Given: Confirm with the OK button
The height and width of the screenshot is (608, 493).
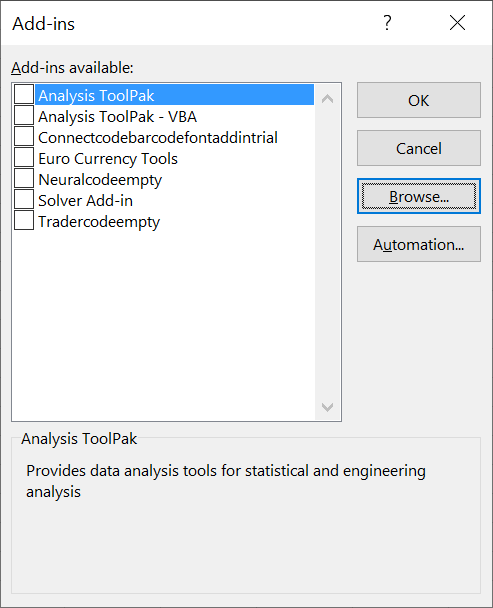Looking at the screenshot, I should pyautogui.click(x=419, y=100).
